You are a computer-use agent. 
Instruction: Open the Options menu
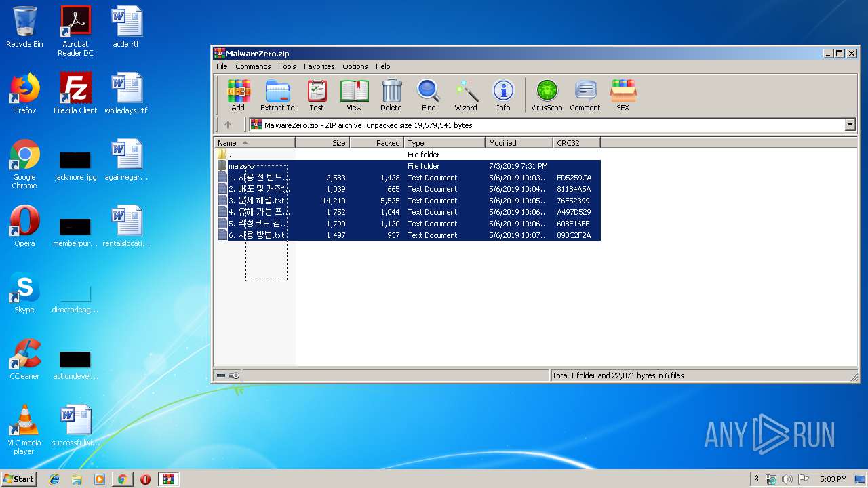coord(355,66)
